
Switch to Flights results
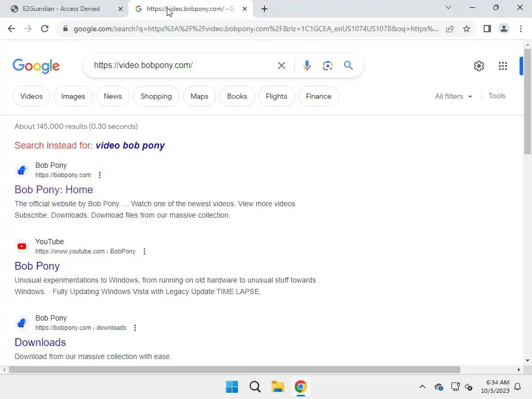point(276,96)
